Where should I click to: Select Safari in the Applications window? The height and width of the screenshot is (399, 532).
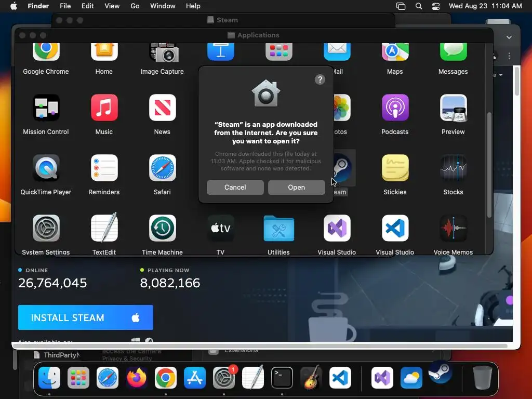click(x=162, y=168)
